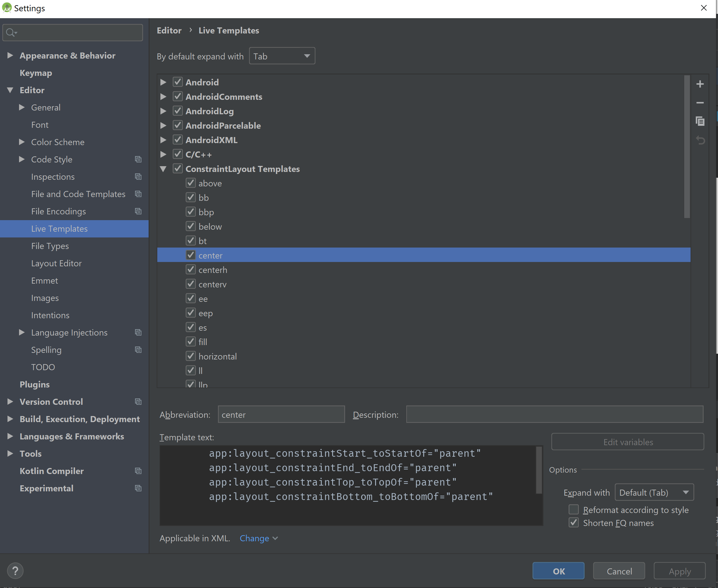The height and width of the screenshot is (588, 718).
Task: Select Emmet in the Editor section
Action: [x=44, y=280]
